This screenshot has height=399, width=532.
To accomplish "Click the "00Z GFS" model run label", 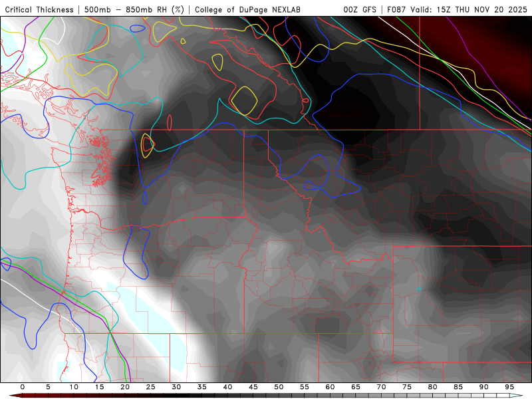I will coord(360,10).
